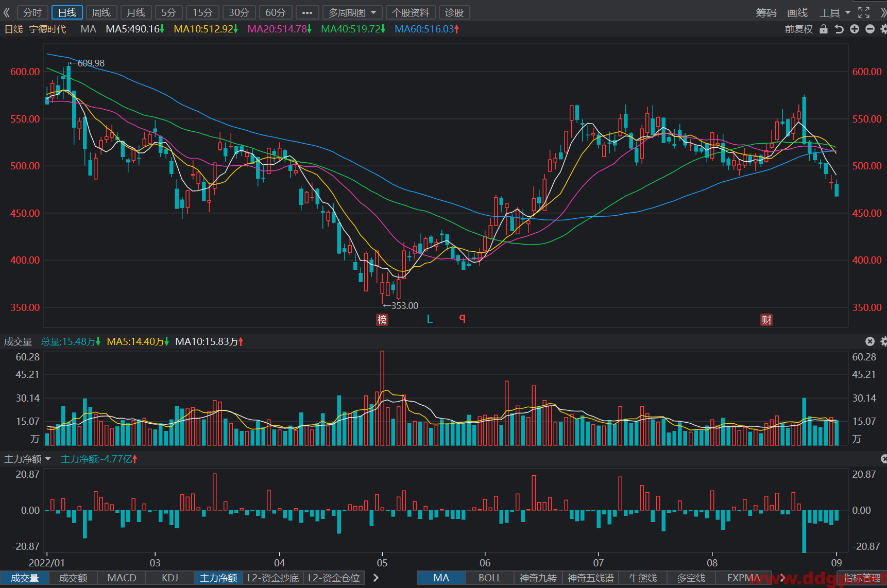Switch to 15分 timeframe
Screen dimensions: 887x588
(202, 12)
